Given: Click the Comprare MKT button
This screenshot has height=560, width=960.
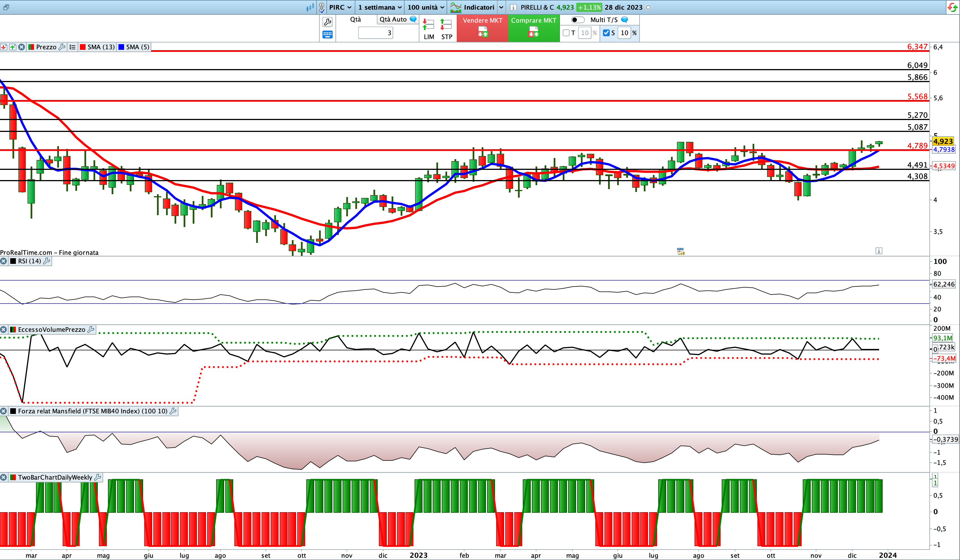Looking at the screenshot, I should click(x=533, y=28).
